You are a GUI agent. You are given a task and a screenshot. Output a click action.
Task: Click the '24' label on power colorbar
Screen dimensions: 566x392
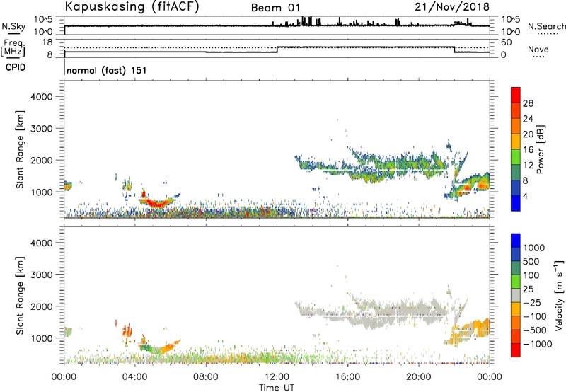(528, 119)
